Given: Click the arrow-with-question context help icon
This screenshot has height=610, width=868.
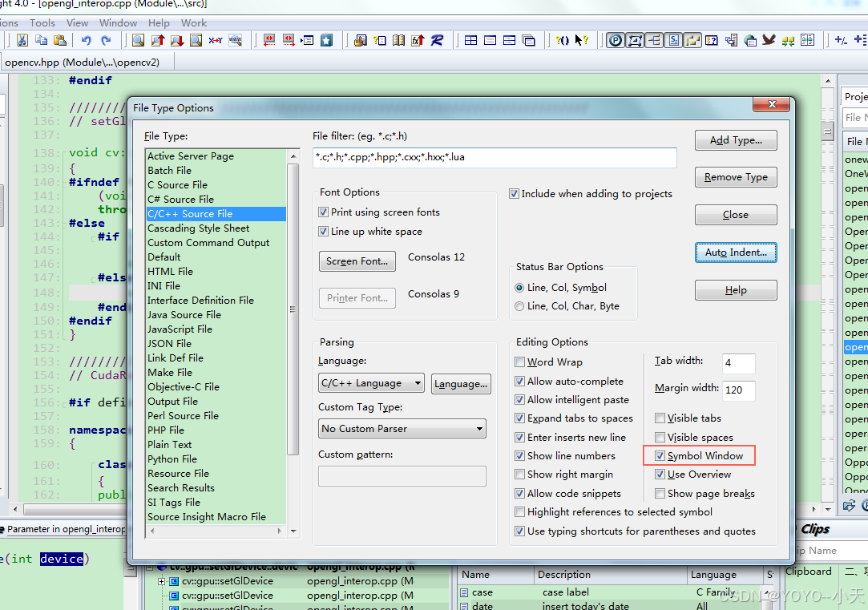Looking at the screenshot, I should pyautogui.click(x=581, y=40).
